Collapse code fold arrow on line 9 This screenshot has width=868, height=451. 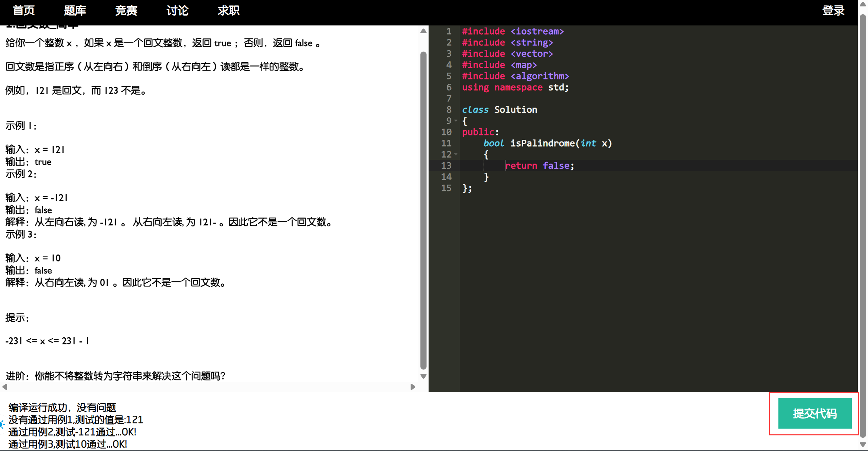point(456,121)
